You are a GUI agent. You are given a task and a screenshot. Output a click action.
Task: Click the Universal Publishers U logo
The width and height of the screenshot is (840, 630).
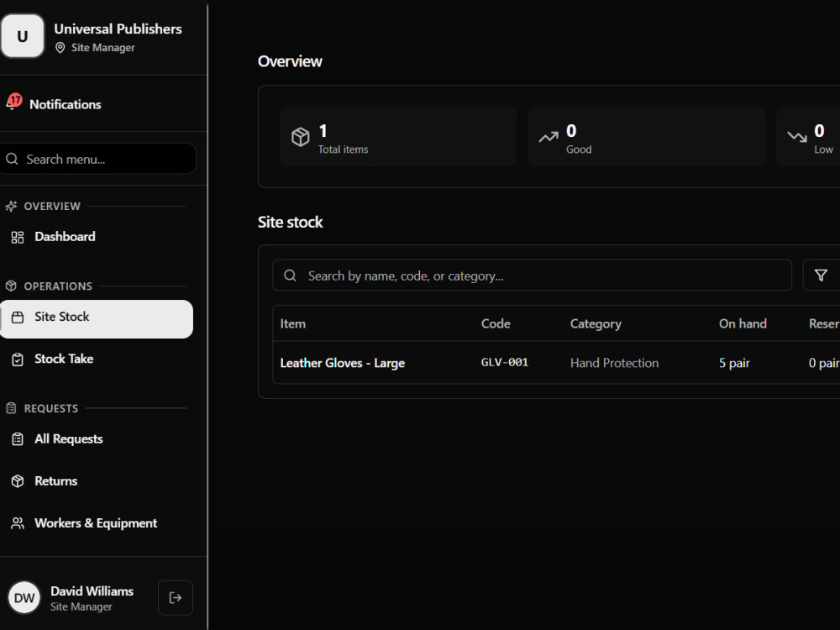coord(23,36)
